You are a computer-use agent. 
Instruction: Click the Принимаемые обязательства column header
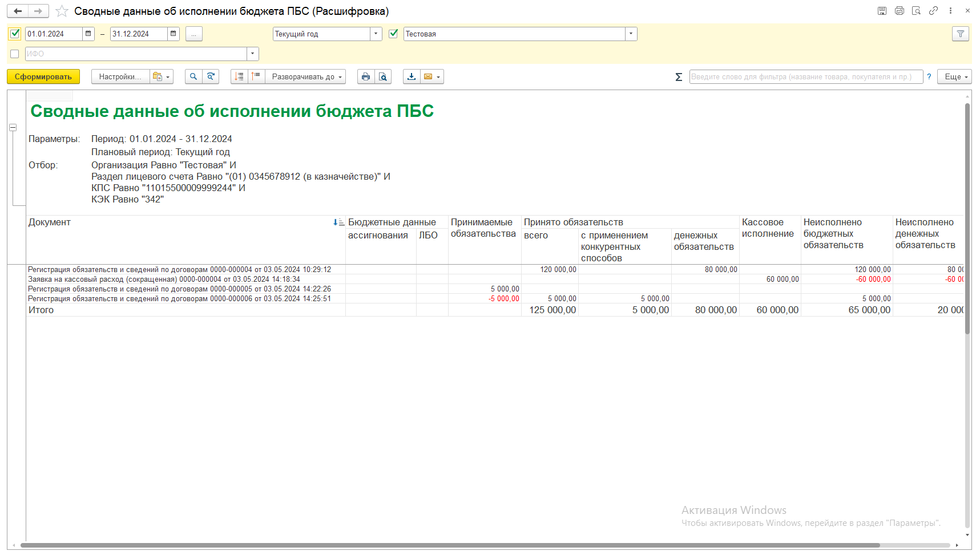483,228
